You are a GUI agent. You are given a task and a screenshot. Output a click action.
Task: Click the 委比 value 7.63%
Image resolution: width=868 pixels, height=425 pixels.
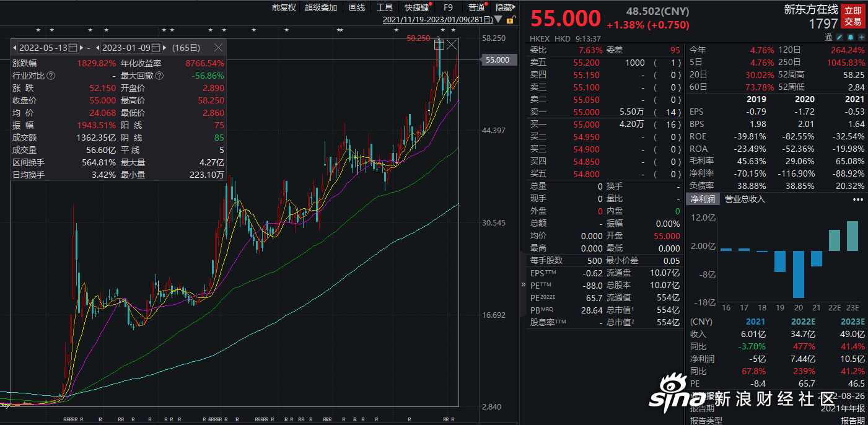coord(590,50)
